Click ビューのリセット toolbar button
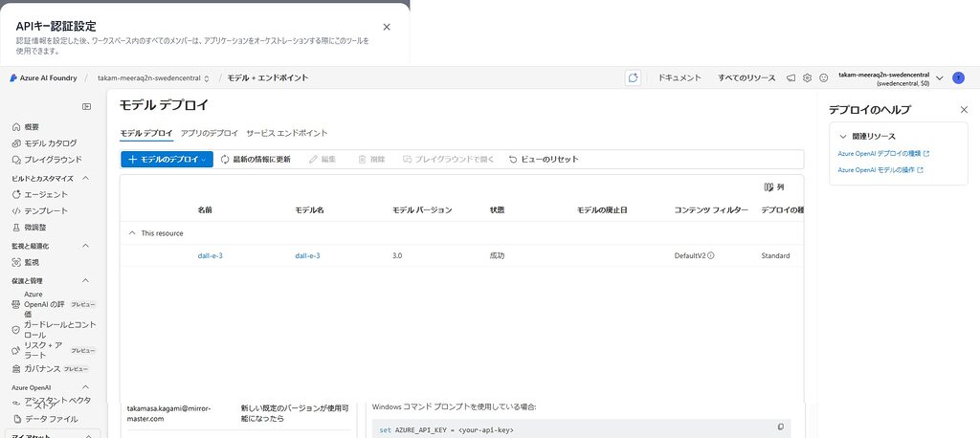This screenshot has height=438, width=980. (544, 160)
